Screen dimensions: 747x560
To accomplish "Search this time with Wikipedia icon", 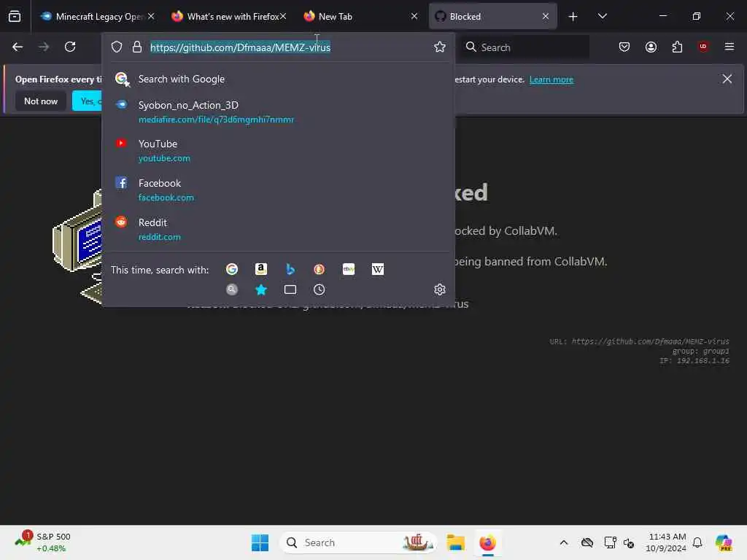I will 378,270.
